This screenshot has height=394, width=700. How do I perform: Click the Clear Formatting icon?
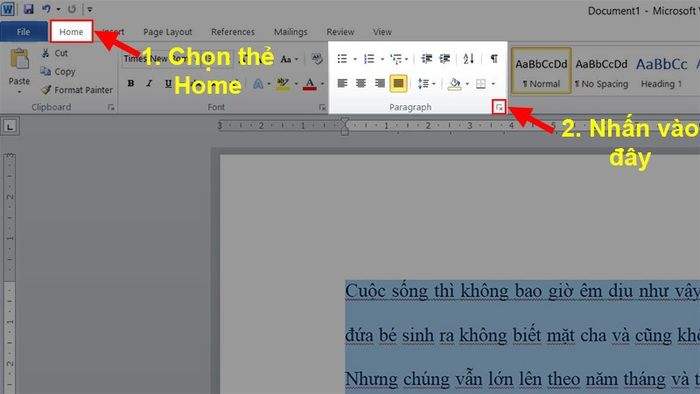pos(317,58)
